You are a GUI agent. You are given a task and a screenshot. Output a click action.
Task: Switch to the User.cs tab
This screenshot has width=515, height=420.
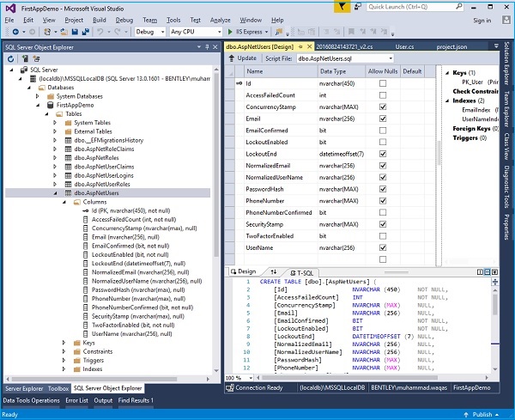405,45
